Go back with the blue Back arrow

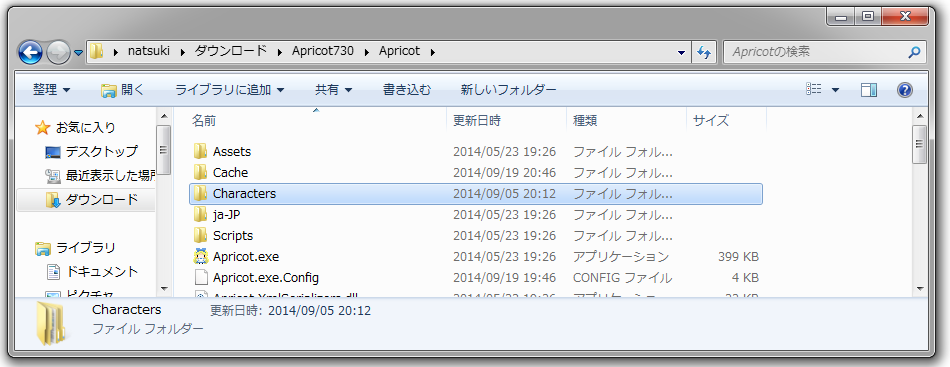tap(30, 52)
